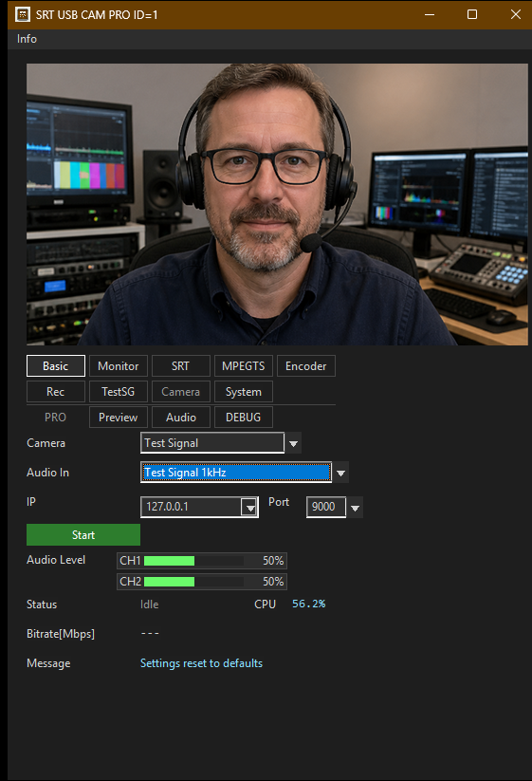Viewport: 532px width, 781px height.
Task: Expand the Camera dropdown arrow
Action: [x=293, y=443]
